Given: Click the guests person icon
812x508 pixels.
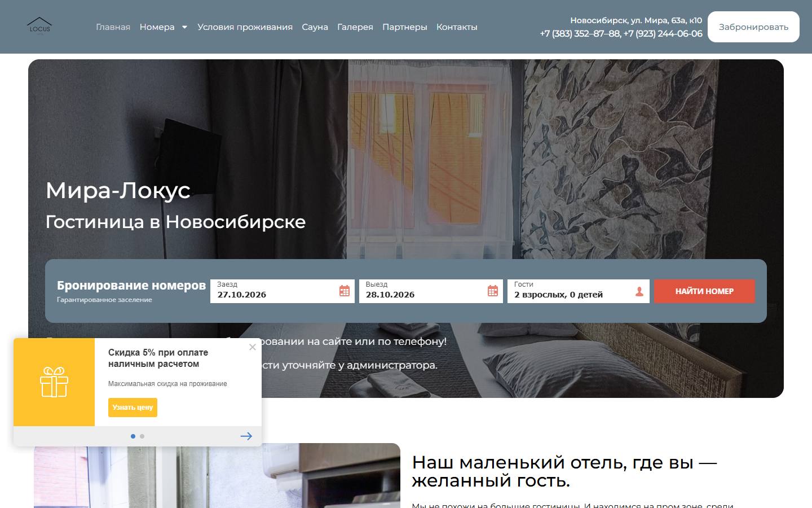Looking at the screenshot, I should coord(639,291).
